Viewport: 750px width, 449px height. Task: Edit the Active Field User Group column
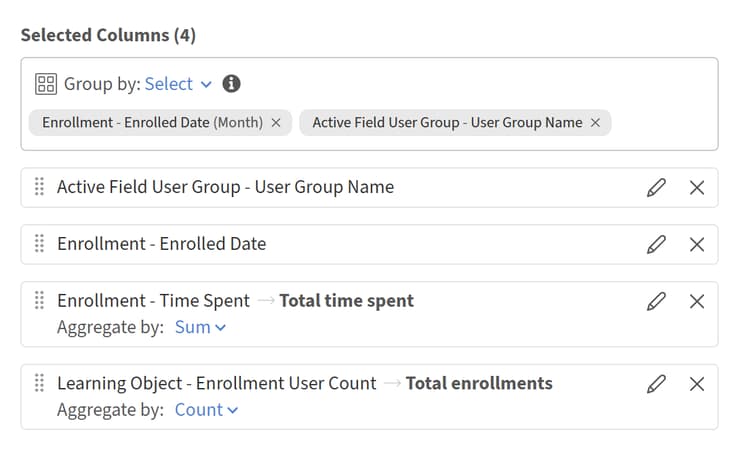coord(656,187)
